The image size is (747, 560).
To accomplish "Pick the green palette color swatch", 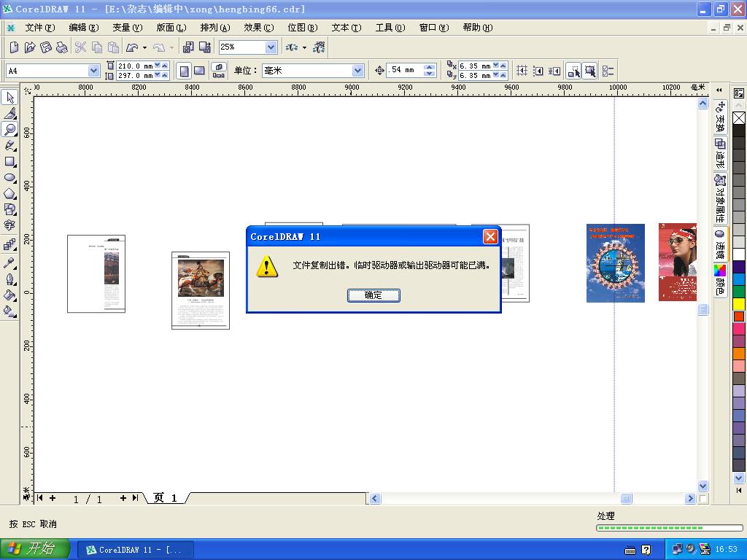I will click(x=739, y=292).
